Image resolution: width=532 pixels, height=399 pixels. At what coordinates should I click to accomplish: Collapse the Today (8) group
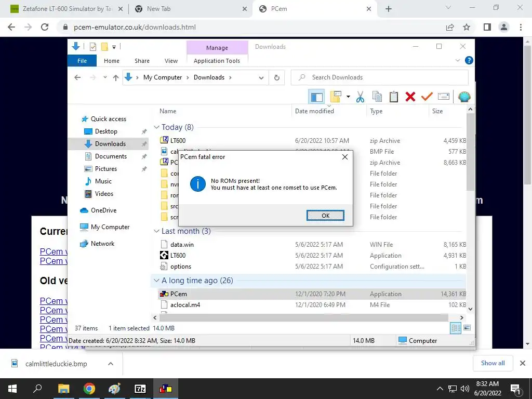pos(156,127)
